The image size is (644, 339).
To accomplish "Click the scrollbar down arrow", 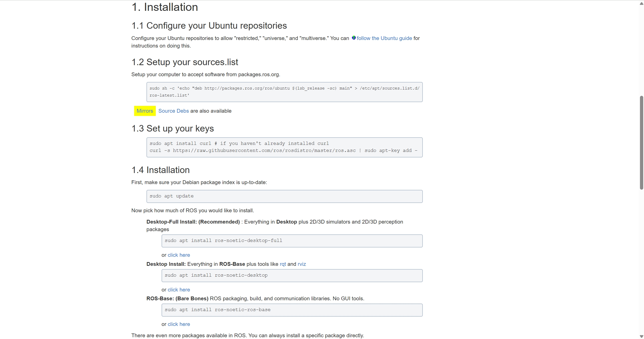I will (x=641, y=336).
